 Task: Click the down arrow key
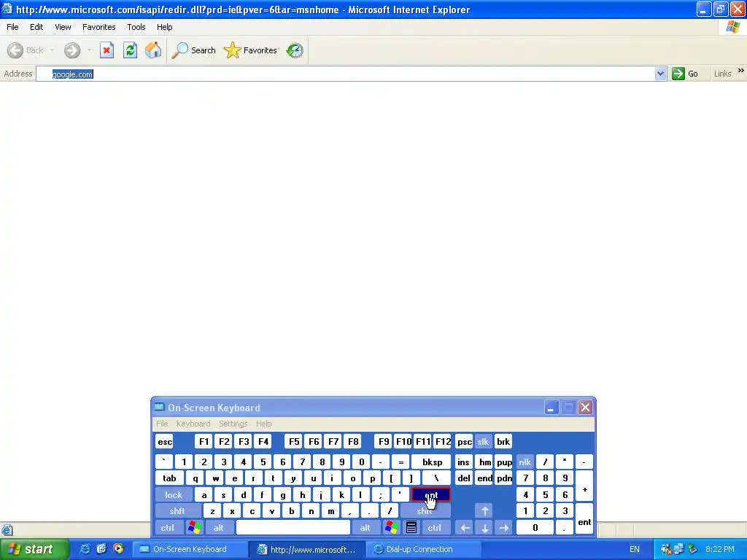tap(485, 528)
